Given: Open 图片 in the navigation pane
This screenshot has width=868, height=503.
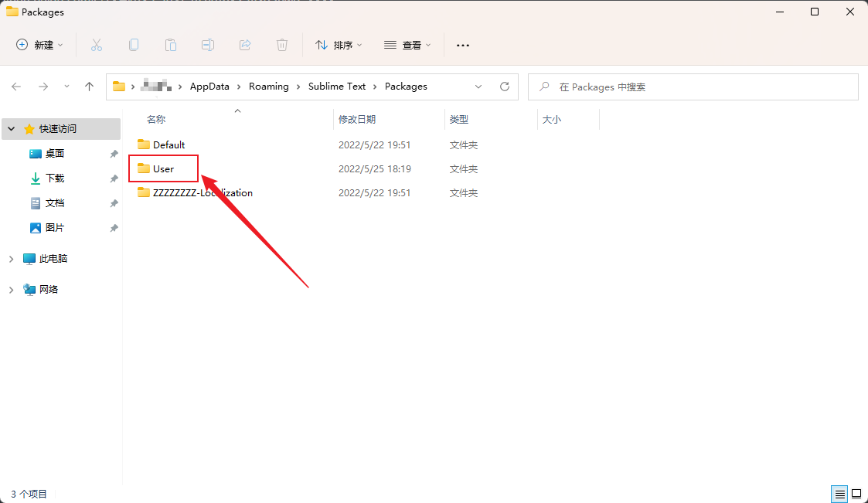Looking at the screenshot, I should (55, 227).
